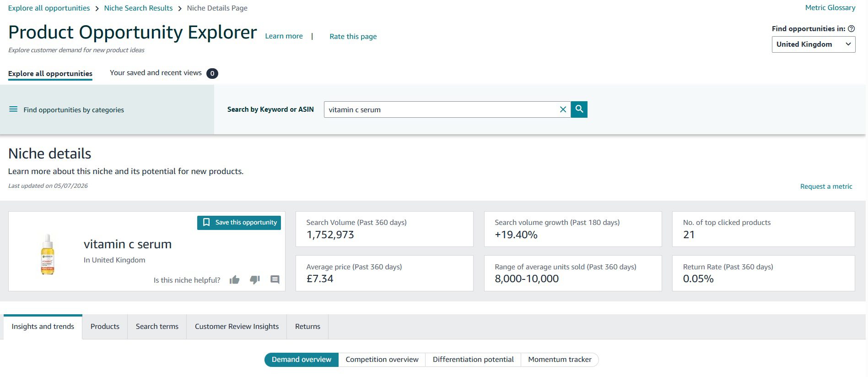Image resolution: width=868 pixels, height=377 pixels.
Task: Open the Metric Glossary link
Action: (x=830, y=8)
